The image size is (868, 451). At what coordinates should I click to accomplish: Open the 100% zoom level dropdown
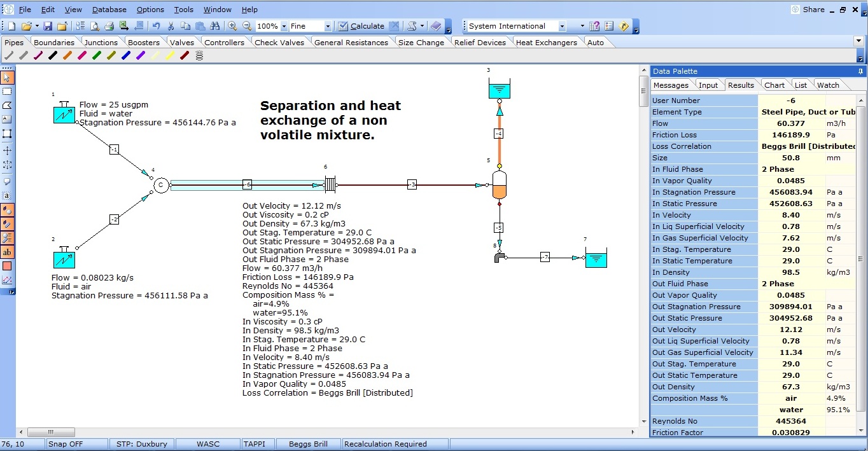282,26
